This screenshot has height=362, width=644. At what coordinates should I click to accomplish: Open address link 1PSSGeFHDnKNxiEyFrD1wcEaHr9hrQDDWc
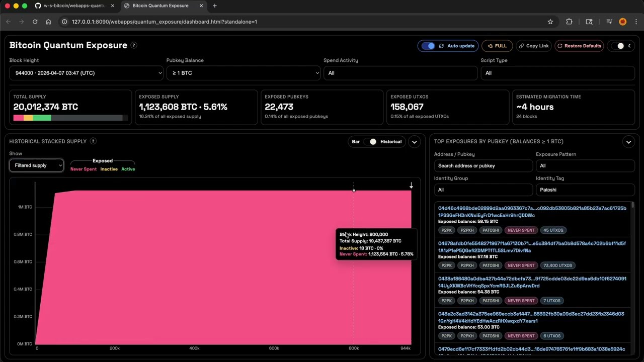pyautogui.click(x=487, y=215)
